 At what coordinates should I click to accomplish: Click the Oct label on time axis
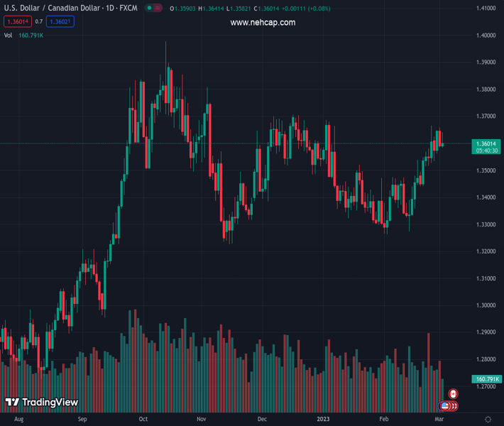[143, 420]
